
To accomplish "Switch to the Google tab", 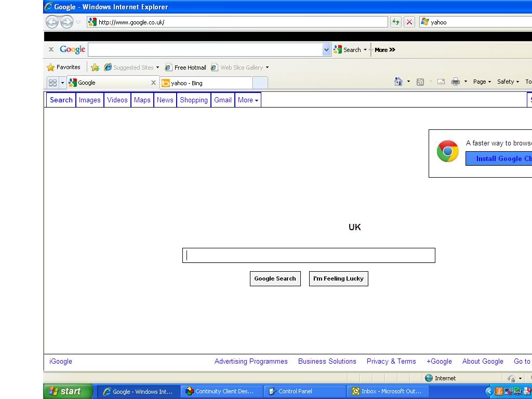I will point(109,83).
